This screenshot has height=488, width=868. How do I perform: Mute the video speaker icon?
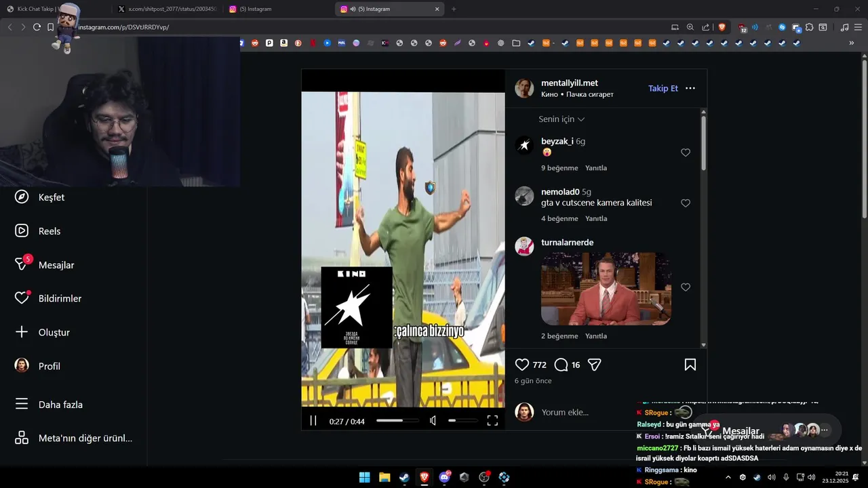coord(433,421)
